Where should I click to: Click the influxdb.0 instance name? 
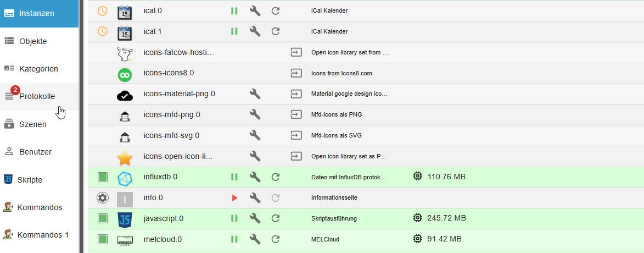[x=160, y=177]
